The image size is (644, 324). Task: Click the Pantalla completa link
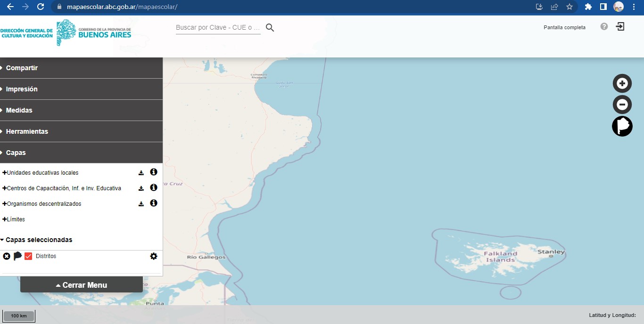pos(564,27)
